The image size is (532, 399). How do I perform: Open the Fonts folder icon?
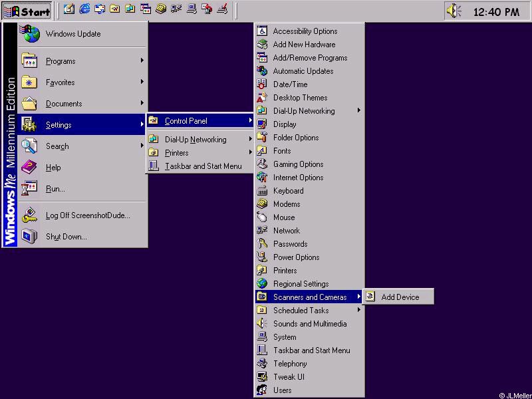pyautogui.click(x=262, y=151)
